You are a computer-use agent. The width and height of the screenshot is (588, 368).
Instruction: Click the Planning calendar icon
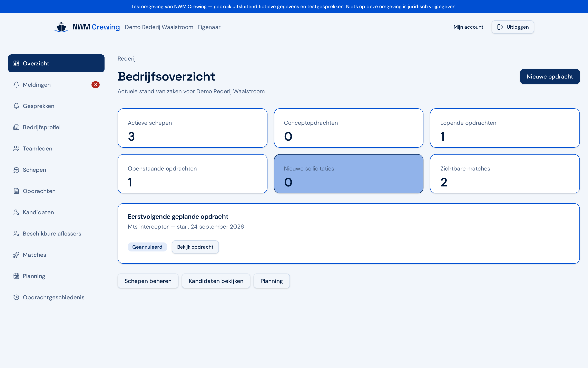[16, 276]
